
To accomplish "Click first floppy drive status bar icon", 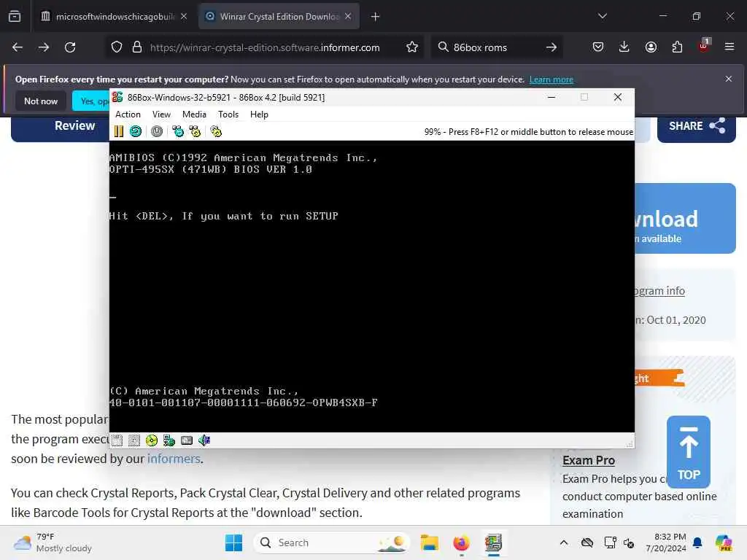I will point(117,440).
